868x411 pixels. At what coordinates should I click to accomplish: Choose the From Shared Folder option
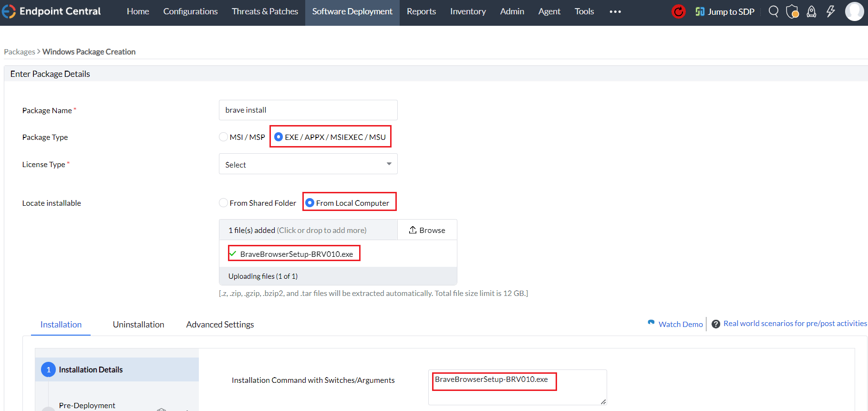(223, 203)
